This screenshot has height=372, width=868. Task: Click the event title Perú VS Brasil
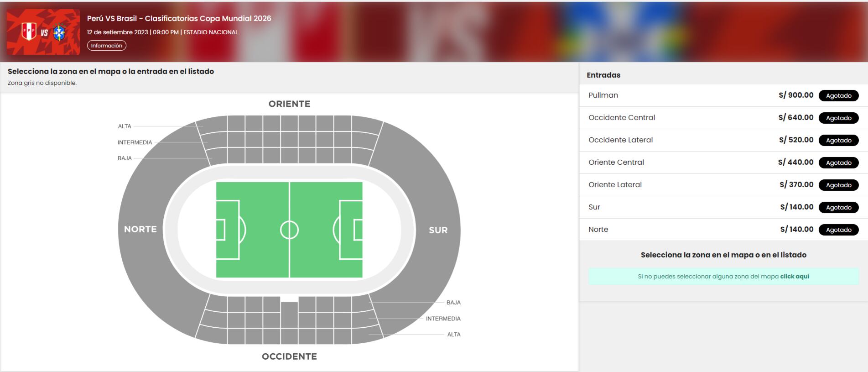(179, 19)
